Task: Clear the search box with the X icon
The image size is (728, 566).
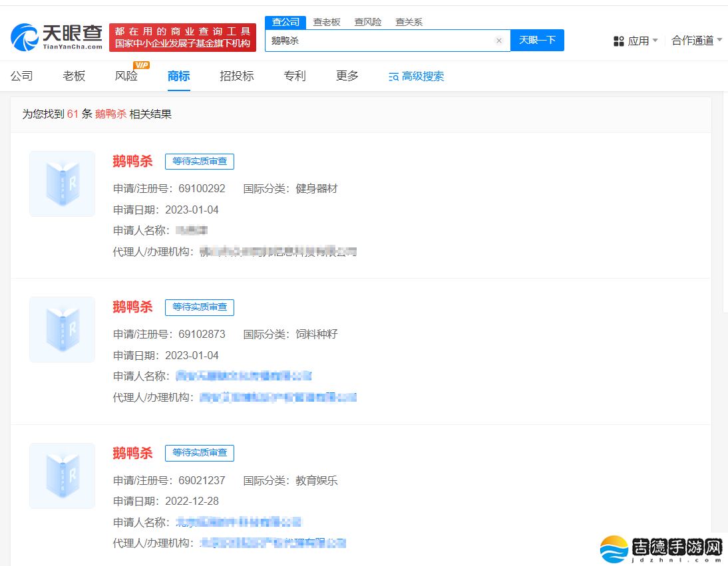Action: [498, 41]
